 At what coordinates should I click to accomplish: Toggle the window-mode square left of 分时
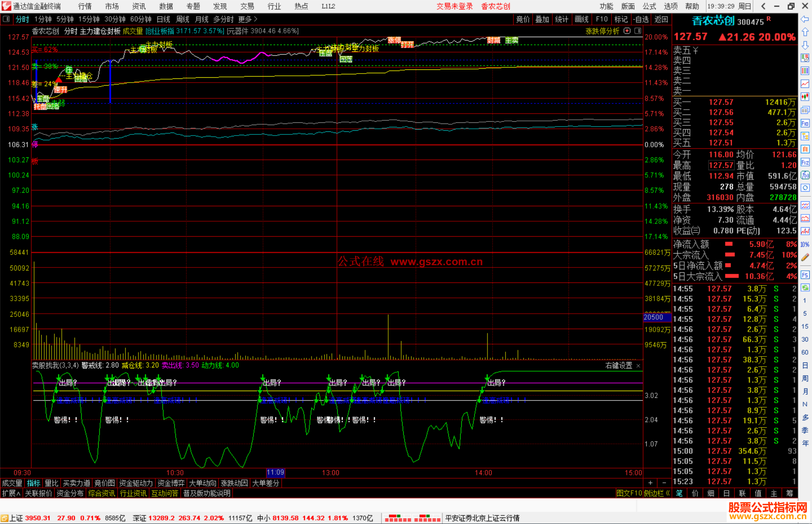click(x=6, y=19)
